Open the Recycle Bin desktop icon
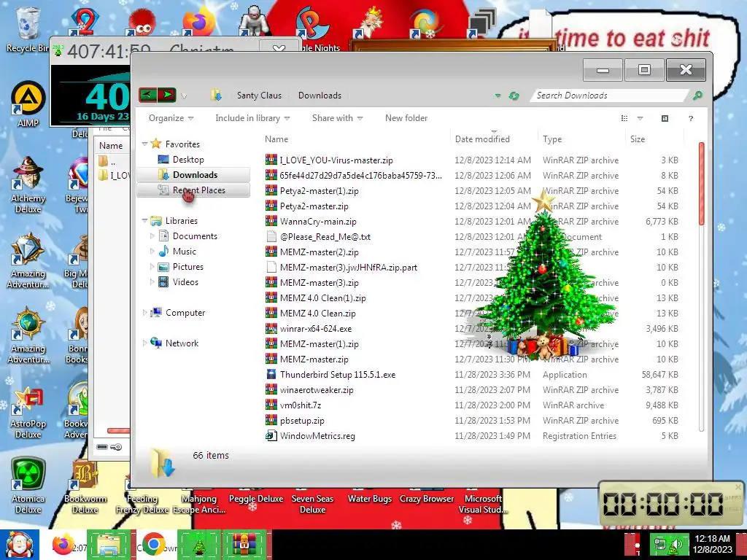Image resolution: width=747 pixels, height=560 pixels. click(x=28, y=29)
